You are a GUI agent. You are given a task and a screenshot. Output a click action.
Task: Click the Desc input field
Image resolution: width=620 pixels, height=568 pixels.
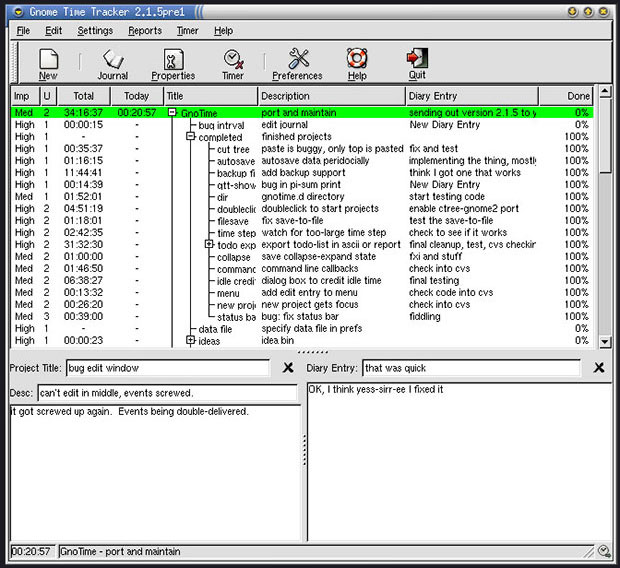pos(167,393)
